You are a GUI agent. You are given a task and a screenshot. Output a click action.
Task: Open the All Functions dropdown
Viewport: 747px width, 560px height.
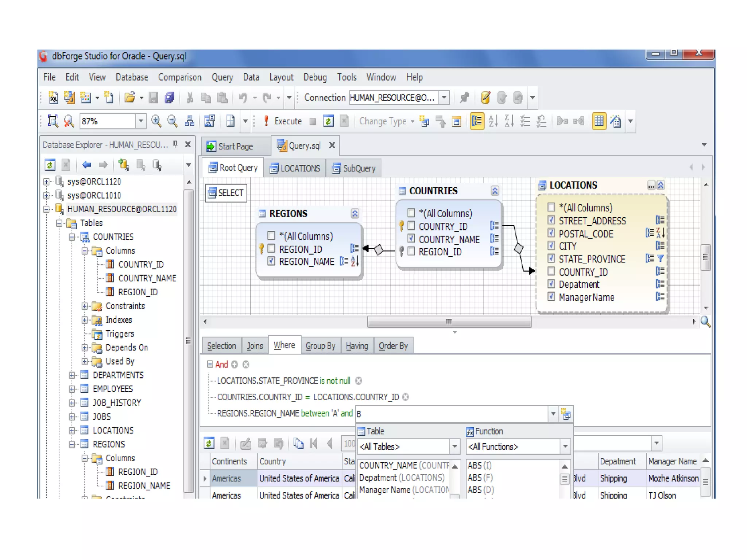click(x=565, y=446)
